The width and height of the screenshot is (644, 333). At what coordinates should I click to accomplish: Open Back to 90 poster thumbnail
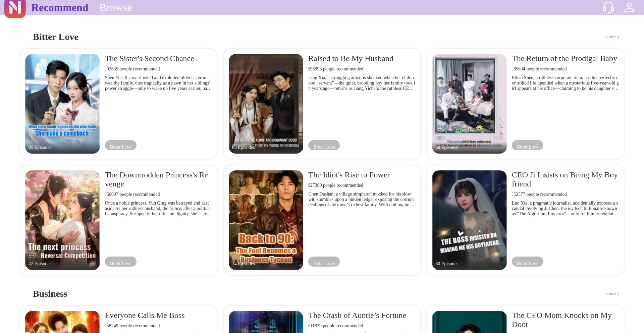click(x=266, y=220)
